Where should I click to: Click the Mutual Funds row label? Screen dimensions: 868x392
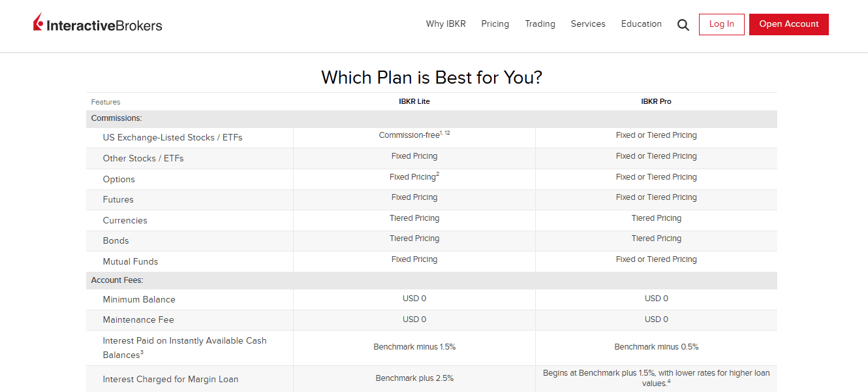coord(131,261)
